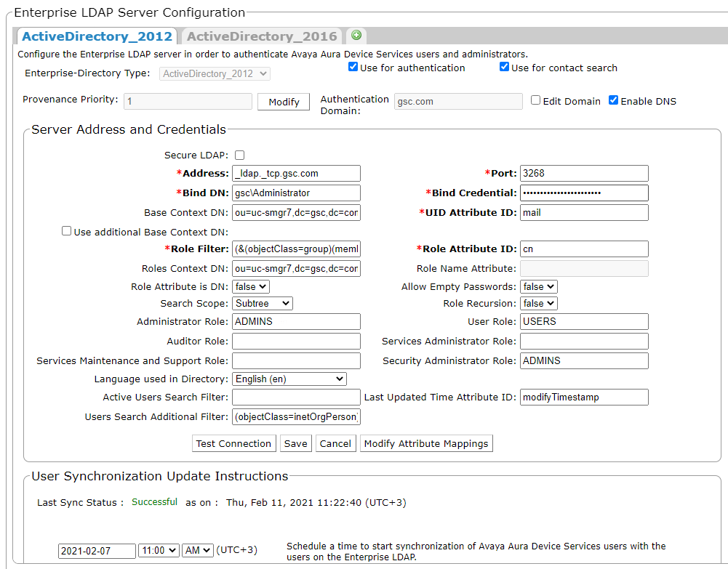Click the Role Filter input field
The height and width of the screenshot is (569, 728).
[296, 249]
